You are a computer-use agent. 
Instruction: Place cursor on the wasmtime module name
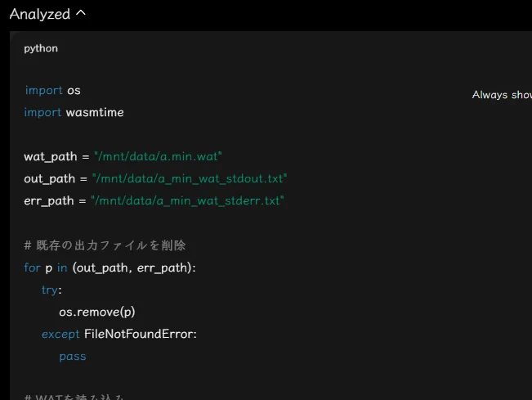pos(95,112)
